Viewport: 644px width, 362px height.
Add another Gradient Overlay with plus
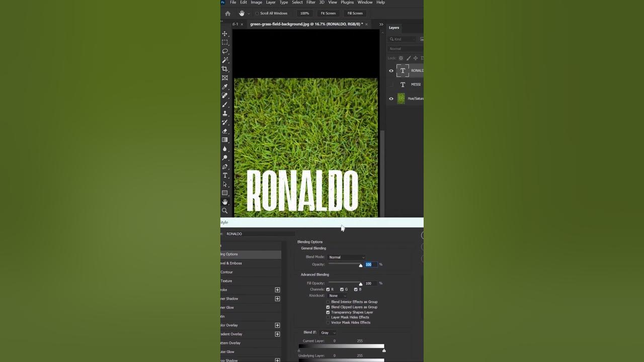click(277, 334)
